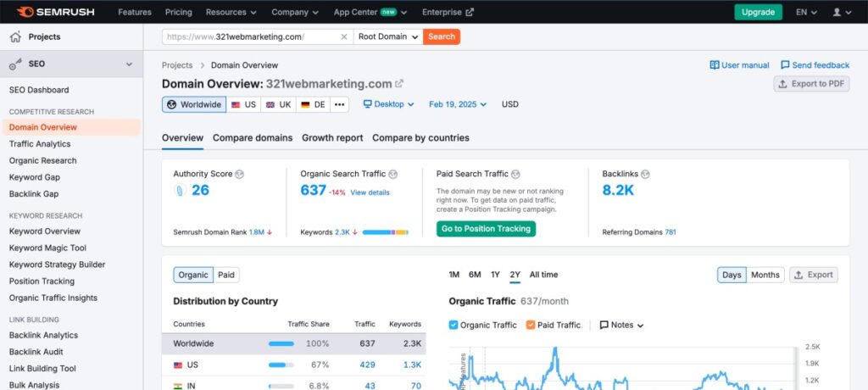Click the green Upgrade button
868x390 pixels.
(x=758, y=12)
